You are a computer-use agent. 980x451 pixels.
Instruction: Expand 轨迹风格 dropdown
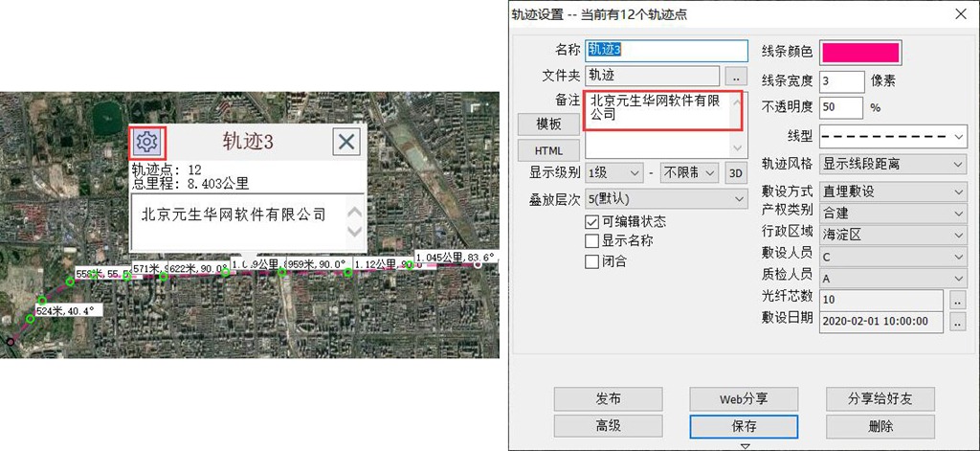894,164
